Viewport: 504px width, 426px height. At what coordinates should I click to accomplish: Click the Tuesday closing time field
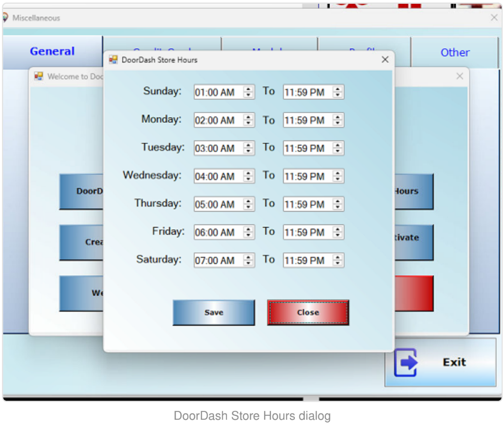pos(313,148)
